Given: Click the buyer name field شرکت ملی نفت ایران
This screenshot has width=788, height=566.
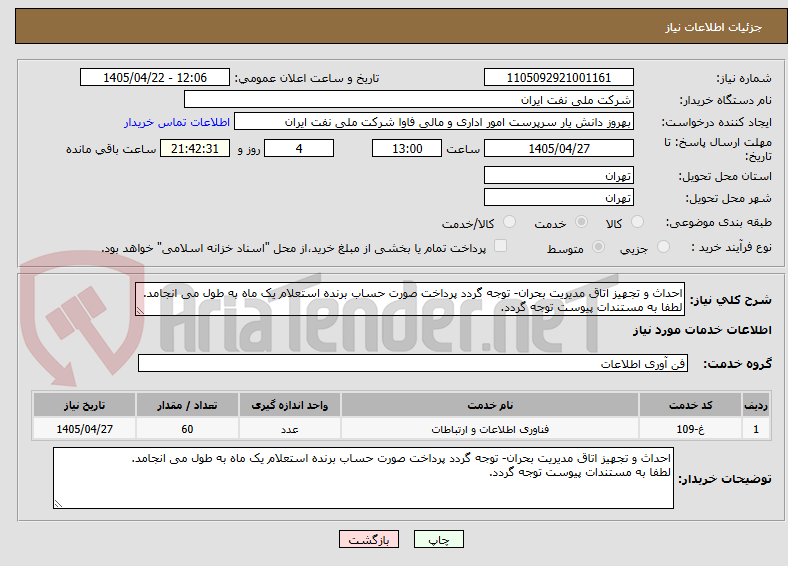Looking at the screenshot, I should point(409,100).
